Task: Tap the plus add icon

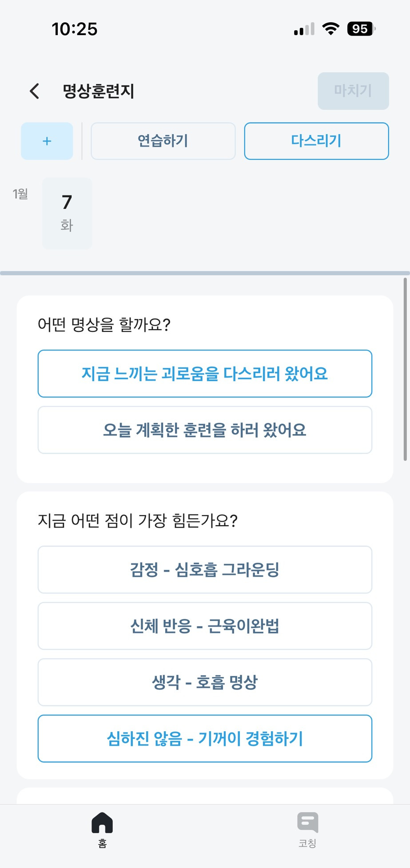Action: pos(47,141)
